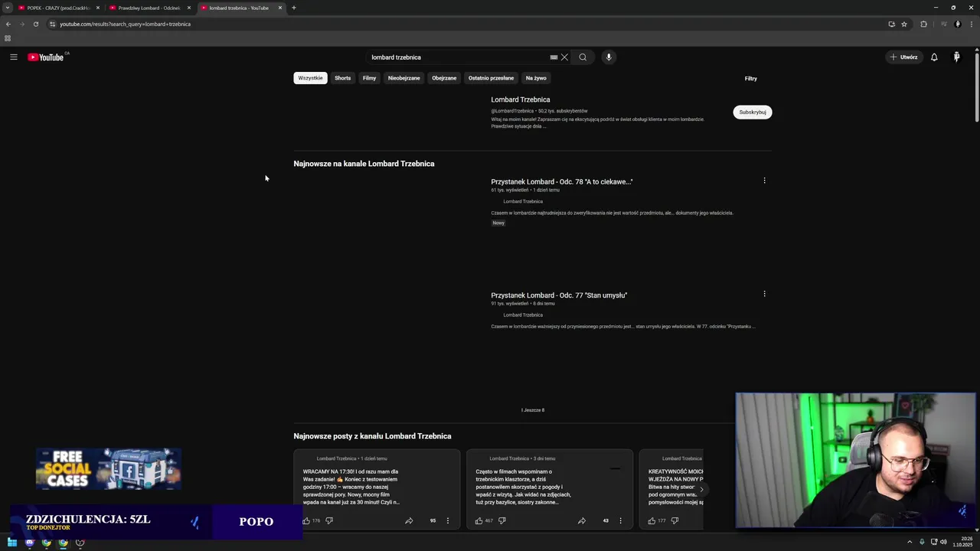Open options menu for episode 77 video
The height and width of the screenshot is (551, 980).
coord(764,294)
